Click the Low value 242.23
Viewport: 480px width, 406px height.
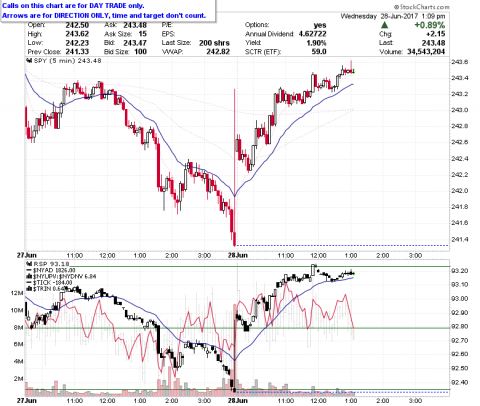click(x=77, y=43)
